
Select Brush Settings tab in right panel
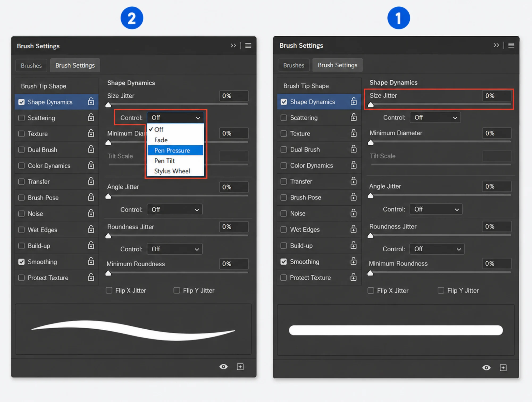[x=338, y=65]
